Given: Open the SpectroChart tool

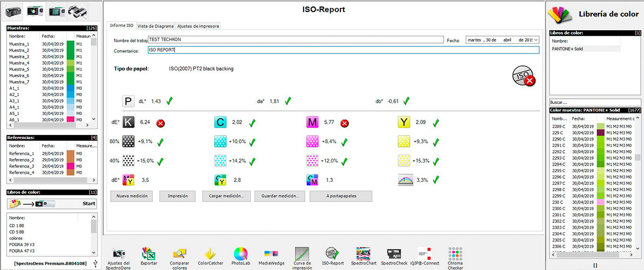Looking at the screenshot, I should [x=363, y=256].
